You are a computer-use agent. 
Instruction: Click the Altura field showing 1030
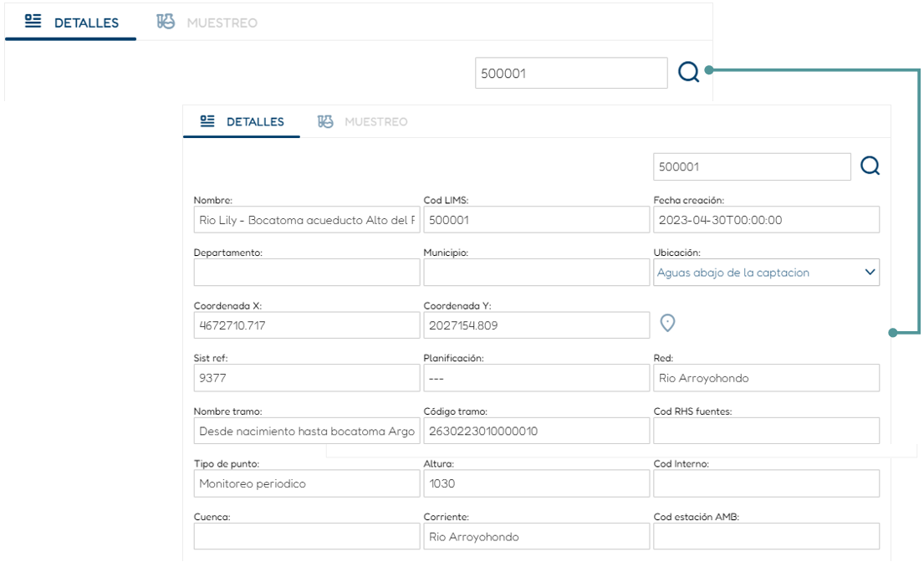point(536,483)
